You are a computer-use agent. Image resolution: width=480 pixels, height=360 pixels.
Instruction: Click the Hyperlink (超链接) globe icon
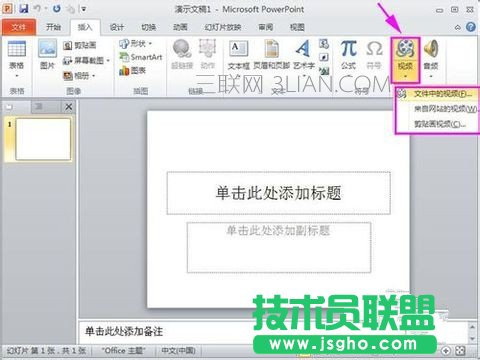[x=182, y=48]
